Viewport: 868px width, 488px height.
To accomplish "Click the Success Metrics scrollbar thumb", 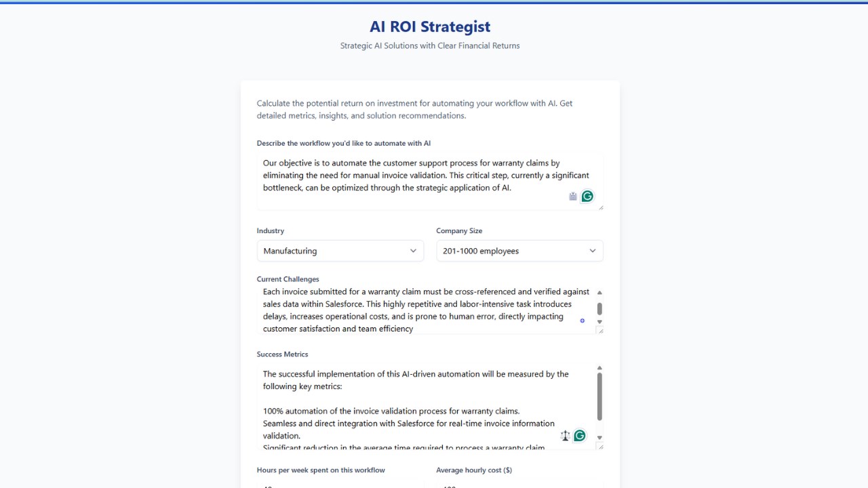I will [x=599, y=396].
